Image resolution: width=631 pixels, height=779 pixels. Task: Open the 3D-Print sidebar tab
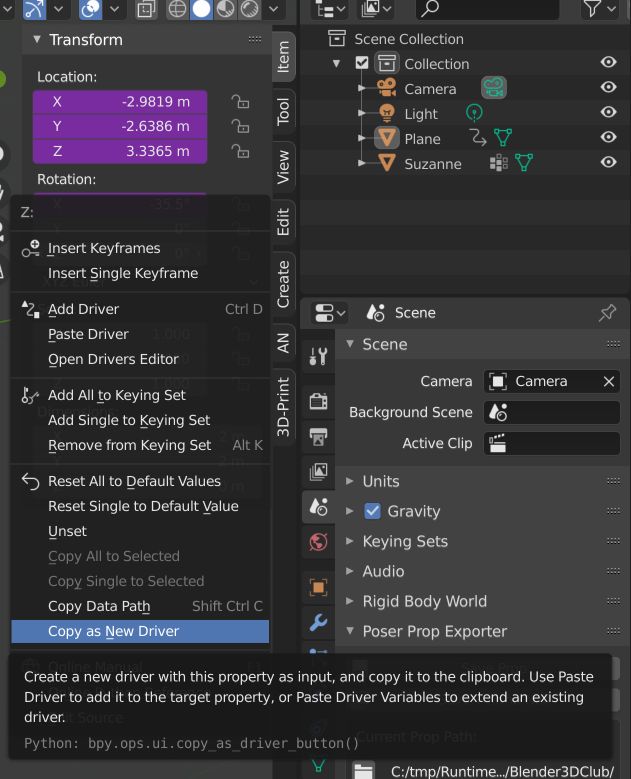[284, 407]
